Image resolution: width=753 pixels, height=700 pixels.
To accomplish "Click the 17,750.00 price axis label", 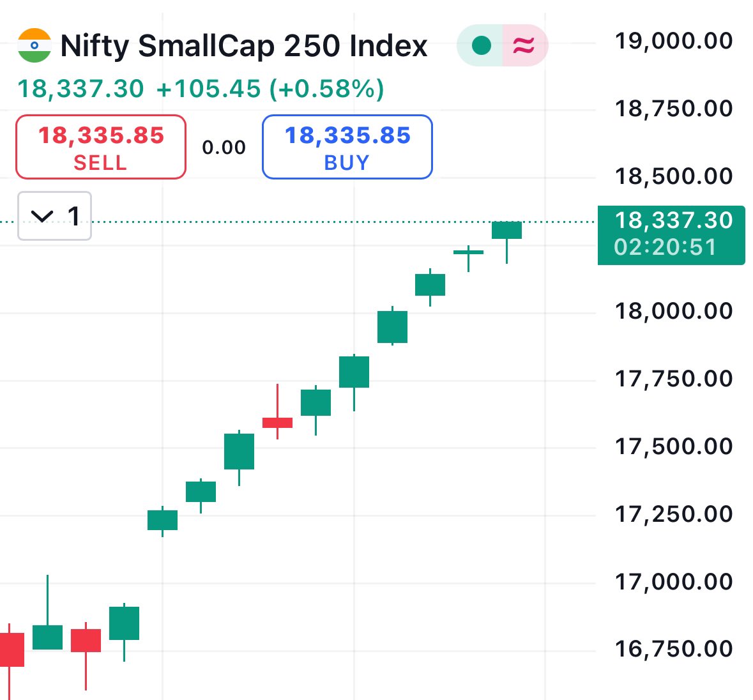I will 673,379.
